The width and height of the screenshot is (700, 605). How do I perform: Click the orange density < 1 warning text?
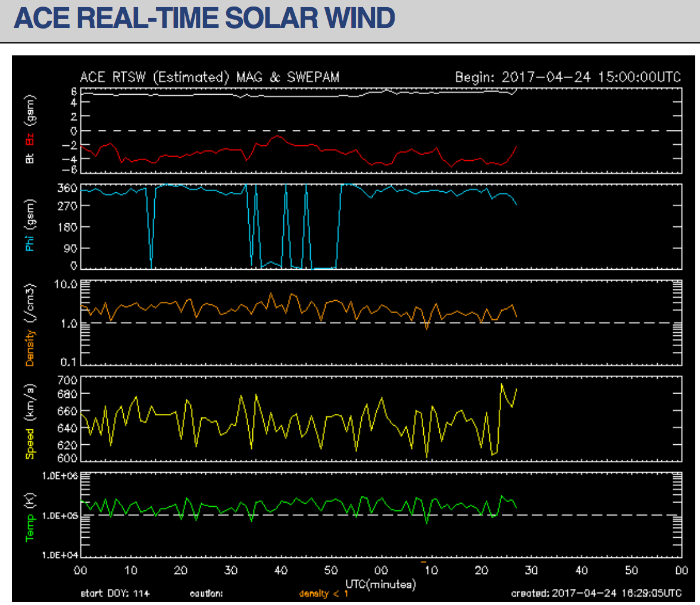click(x=323, y=594)
